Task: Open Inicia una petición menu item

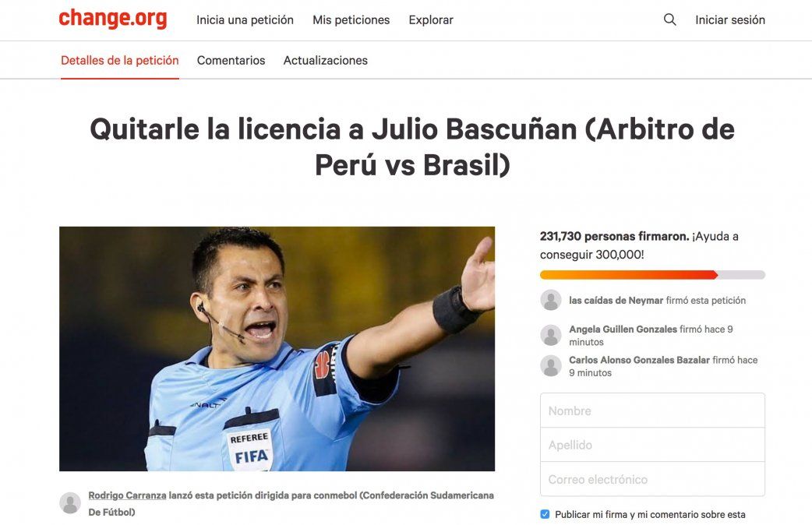Action: coord(245,20)
